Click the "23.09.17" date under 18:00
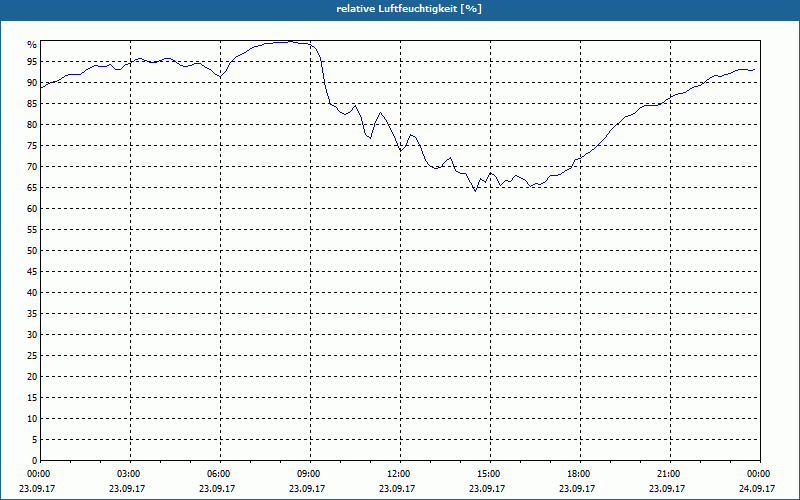The width and height of the screenshot is (800, 500). coord(577,489)
